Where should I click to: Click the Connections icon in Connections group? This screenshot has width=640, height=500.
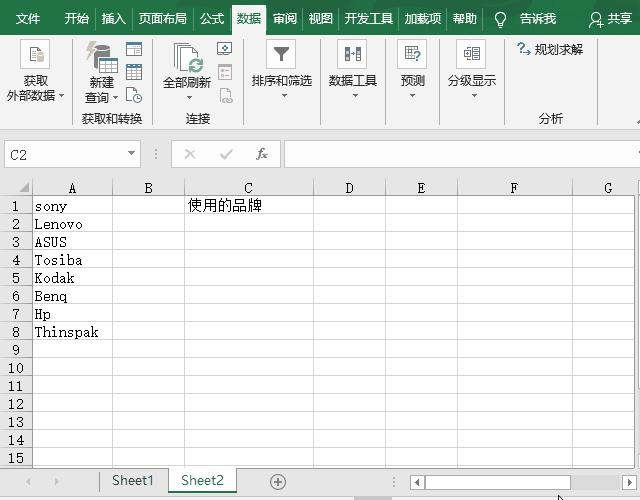[224, 49]
